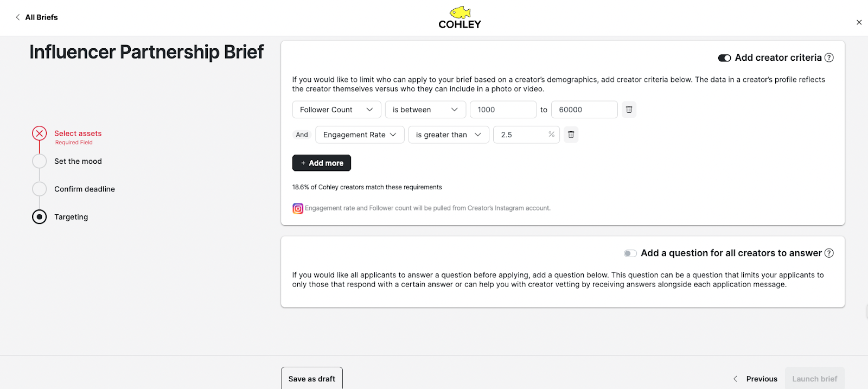Click the maximum follower count field
This screenshot has height=389, width=868.
[x=584, y=110]
